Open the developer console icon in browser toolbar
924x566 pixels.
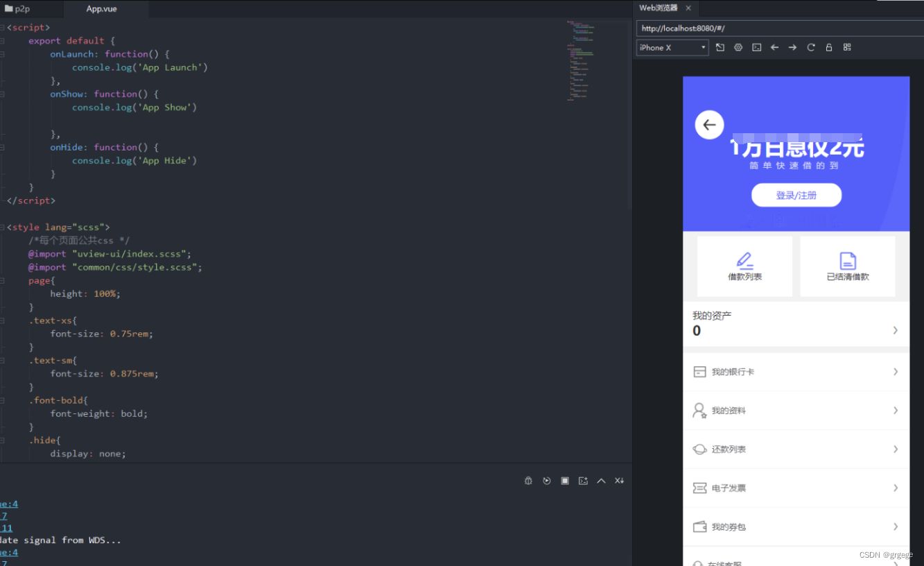click(756, 47)
